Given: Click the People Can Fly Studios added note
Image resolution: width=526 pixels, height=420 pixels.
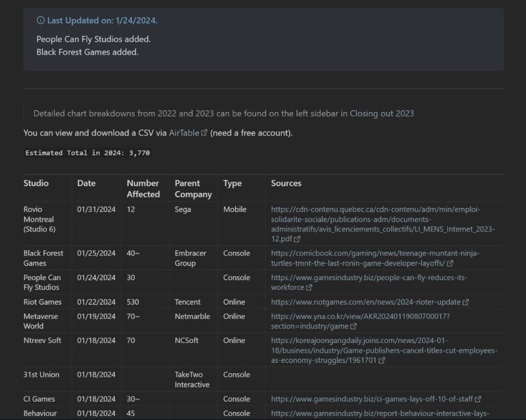Looking at the screenshot, I should point(93,39).
